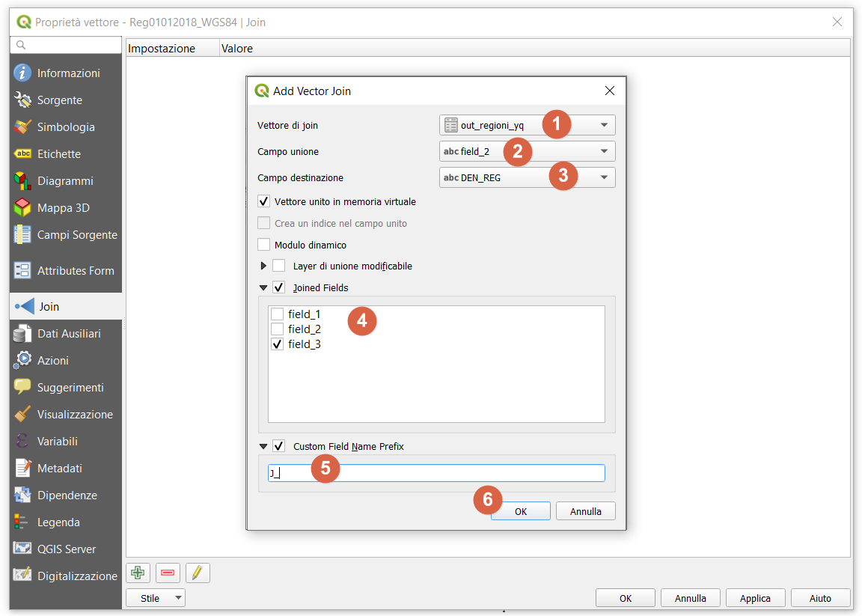Open the Simbologia brush icon
Viewport: 862px width, 616px height.
click(23, 127)
